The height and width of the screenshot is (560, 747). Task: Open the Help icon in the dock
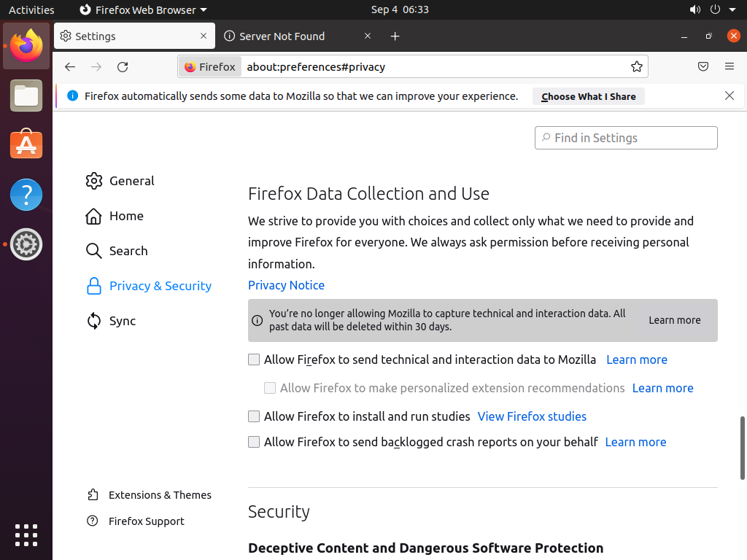point(26,194)
